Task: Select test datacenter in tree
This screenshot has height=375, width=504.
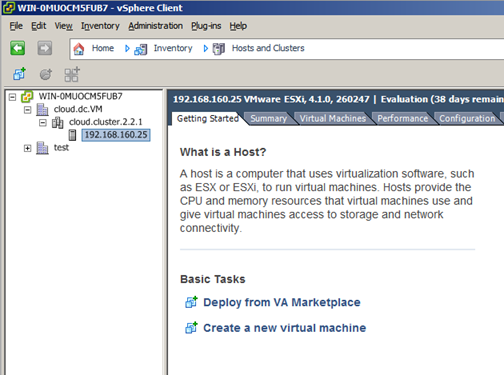Action: 61,148
